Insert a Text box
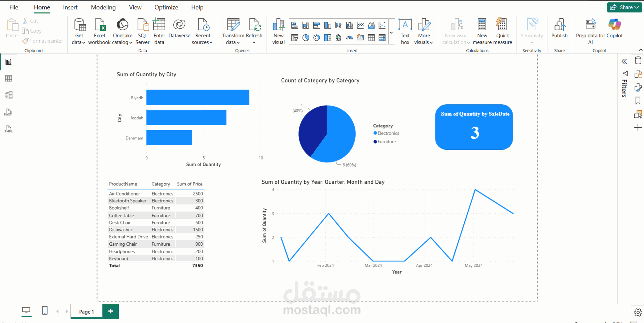 coord(405,32)
